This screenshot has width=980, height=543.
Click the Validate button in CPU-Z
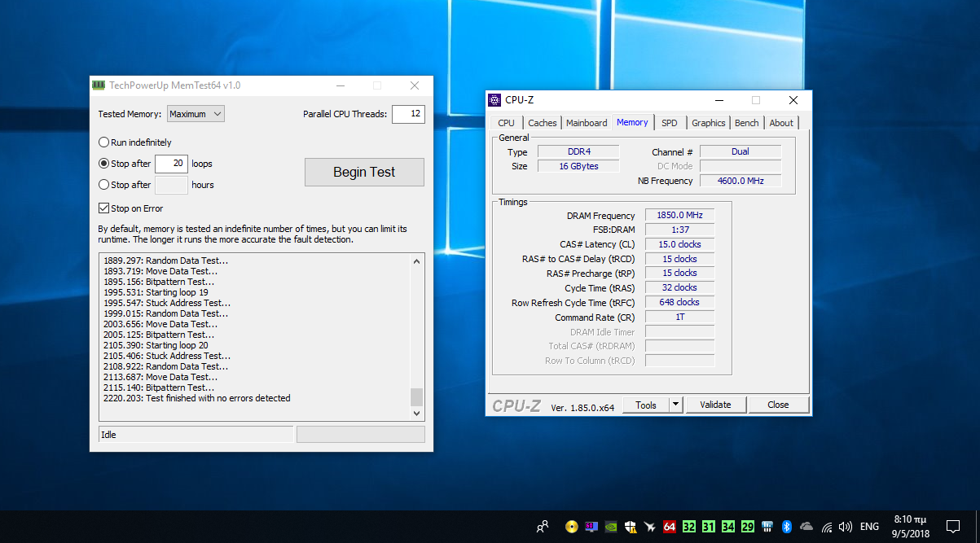pyautogui.click(x=715, y=405)
